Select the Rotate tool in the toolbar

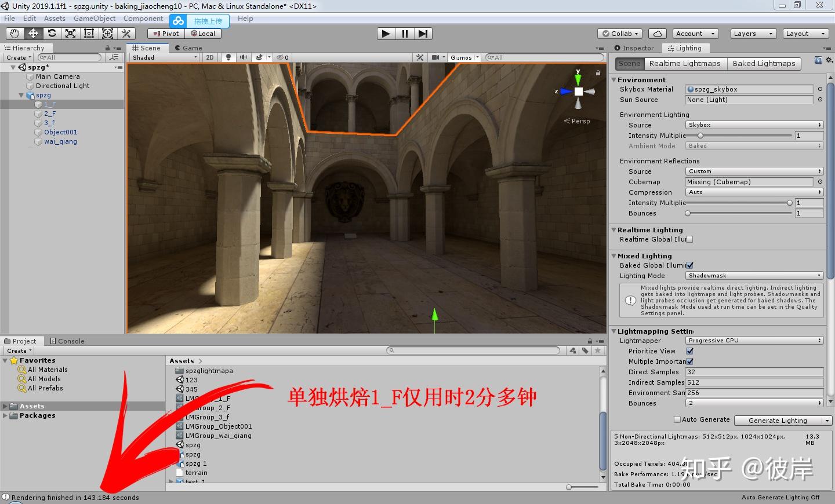click(52, 34)
